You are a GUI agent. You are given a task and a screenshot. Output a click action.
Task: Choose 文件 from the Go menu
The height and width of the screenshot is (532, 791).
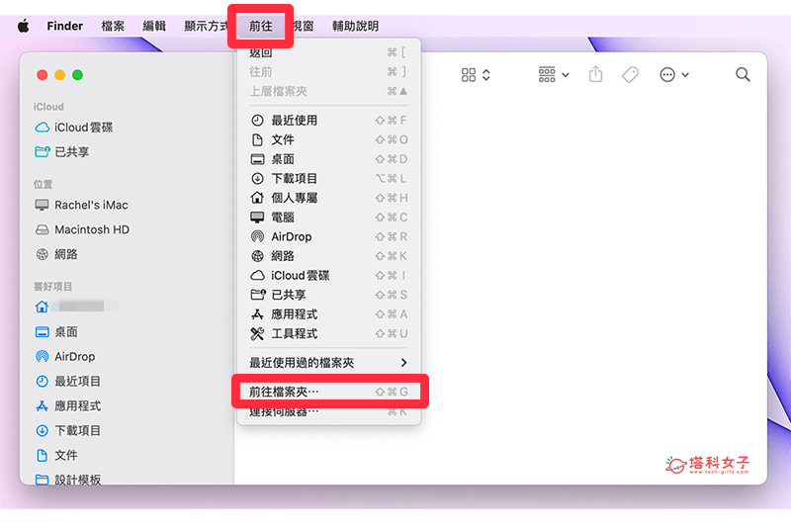click(x=328, y=139)
